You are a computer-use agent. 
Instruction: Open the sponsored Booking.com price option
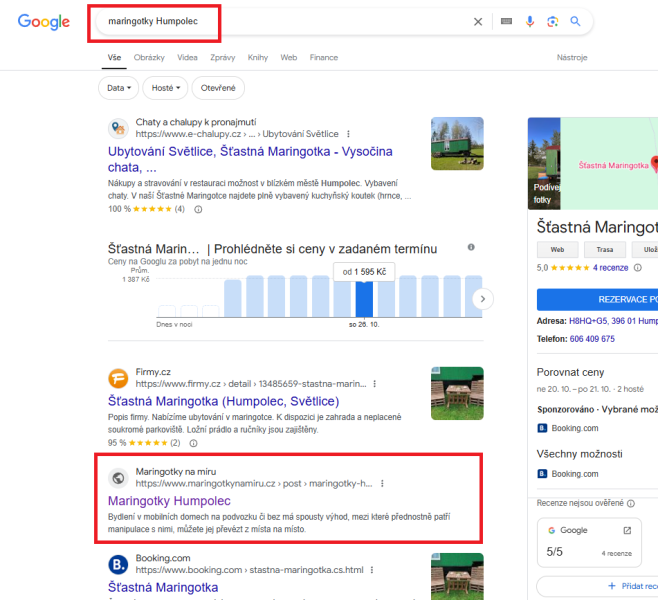tap(568, 428)
